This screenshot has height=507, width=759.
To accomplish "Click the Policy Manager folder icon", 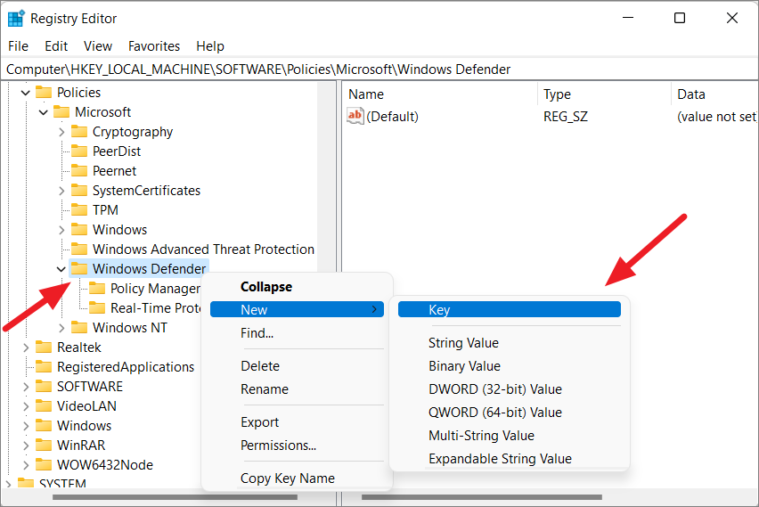I will click(97, 288).
